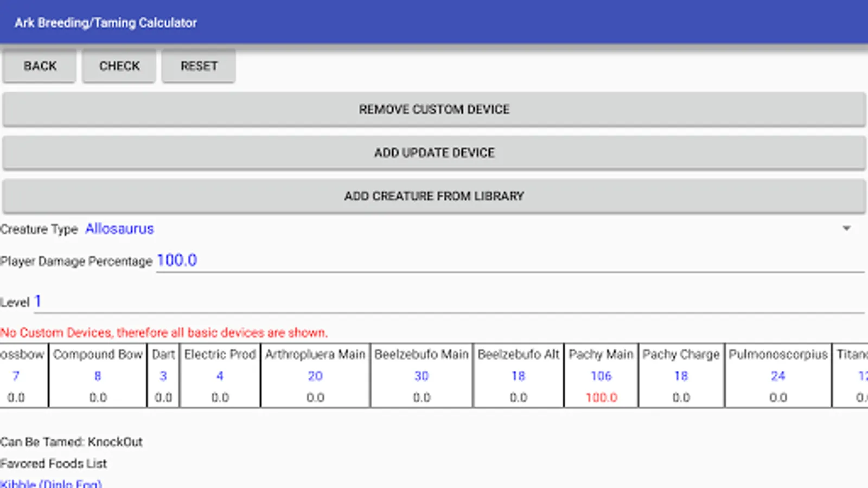The width and height of the screenshot is (868, 488).
Task: Click the 0.0 value under Dart
Action: [163, 397]
